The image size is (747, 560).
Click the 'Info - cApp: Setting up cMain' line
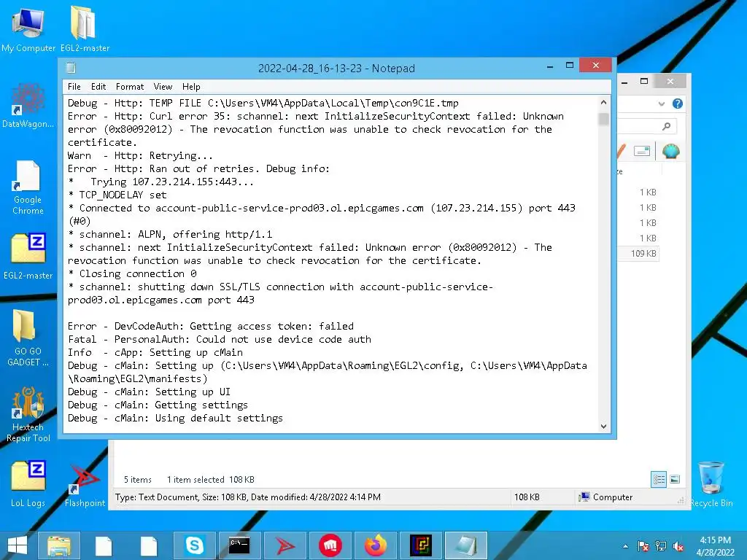[x=155, y=352]
